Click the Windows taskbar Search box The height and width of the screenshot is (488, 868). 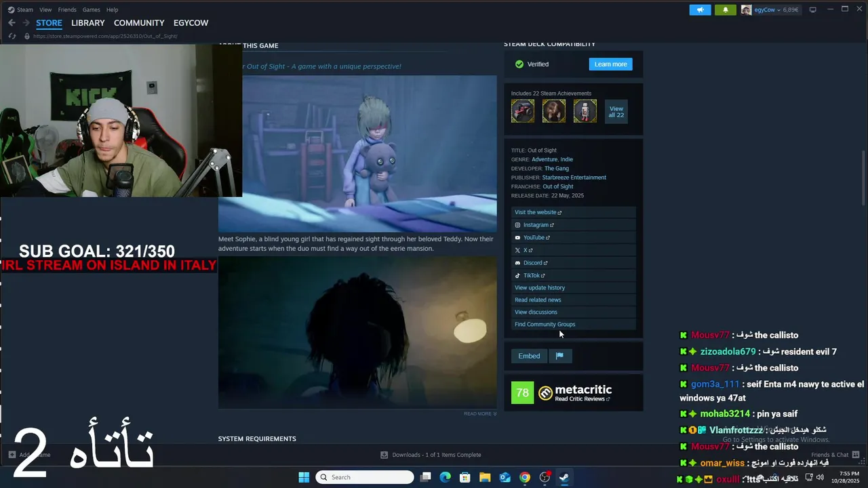365,477
